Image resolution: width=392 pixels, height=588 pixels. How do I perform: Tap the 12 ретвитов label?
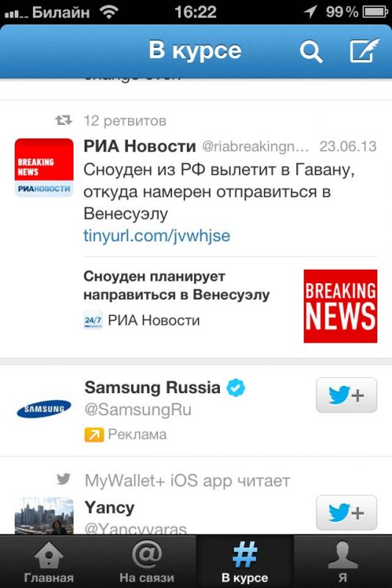125,121
